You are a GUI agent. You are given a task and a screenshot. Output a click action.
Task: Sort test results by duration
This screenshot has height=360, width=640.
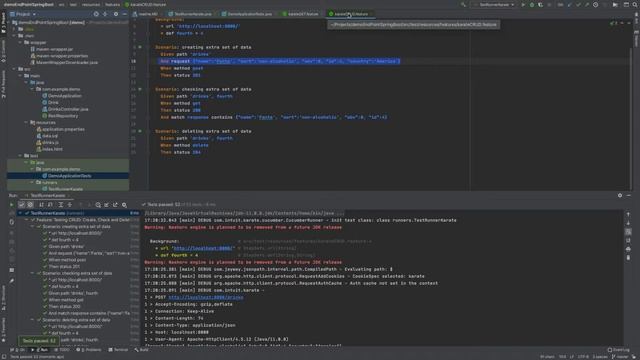coord(50,205)
